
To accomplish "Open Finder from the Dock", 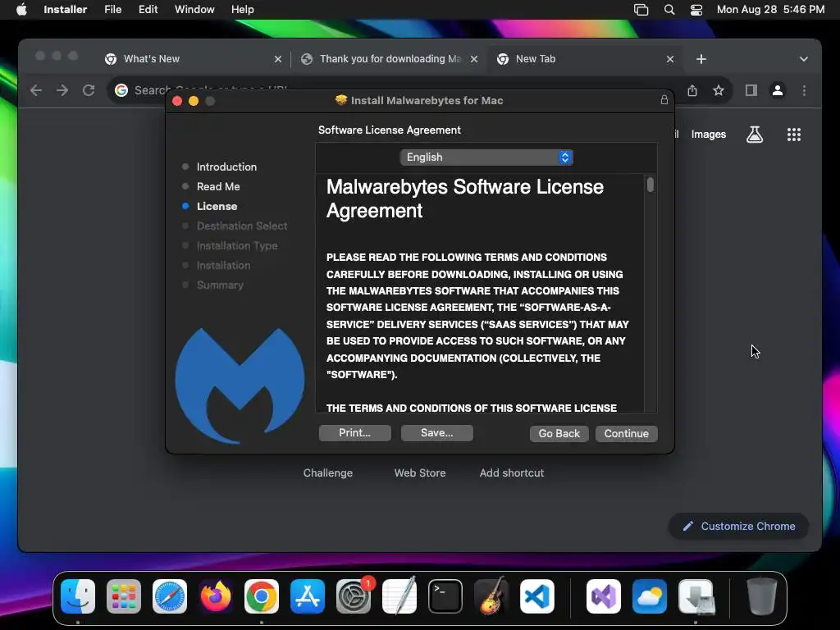I will click(x=78, y=596).
